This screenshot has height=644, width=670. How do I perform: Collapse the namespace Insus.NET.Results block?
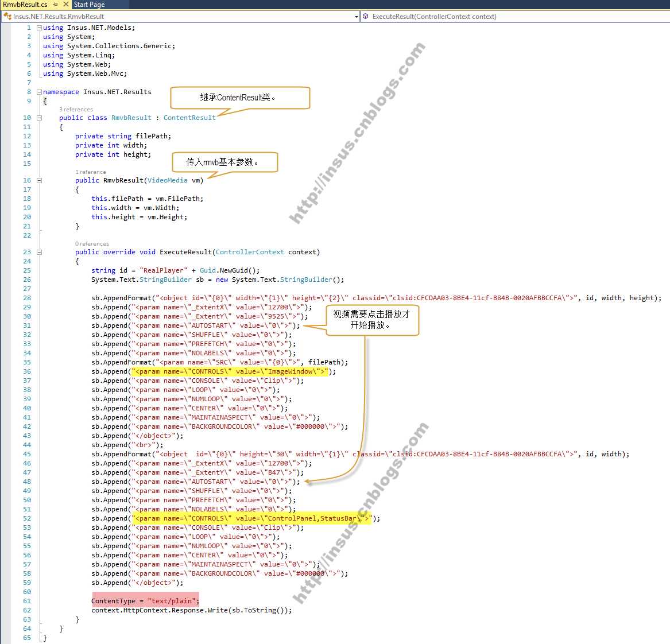[39, 92]
